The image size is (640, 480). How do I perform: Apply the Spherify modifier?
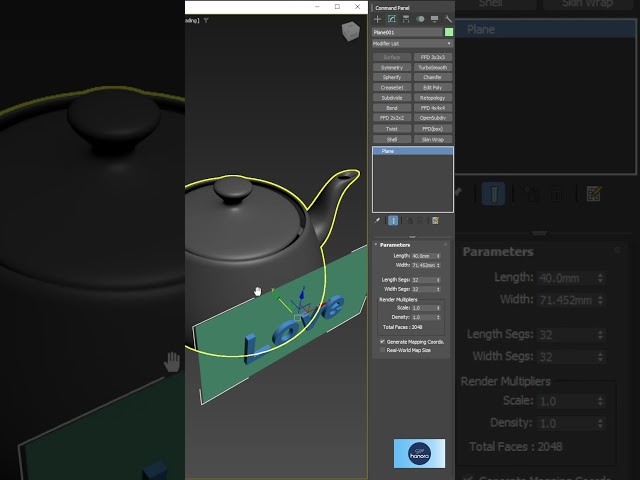tap(392, 77)
